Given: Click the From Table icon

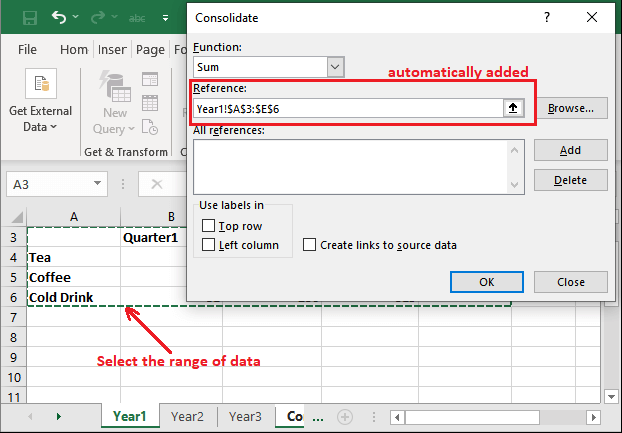Looking at the screenshot, I should (x=150, y=103).
